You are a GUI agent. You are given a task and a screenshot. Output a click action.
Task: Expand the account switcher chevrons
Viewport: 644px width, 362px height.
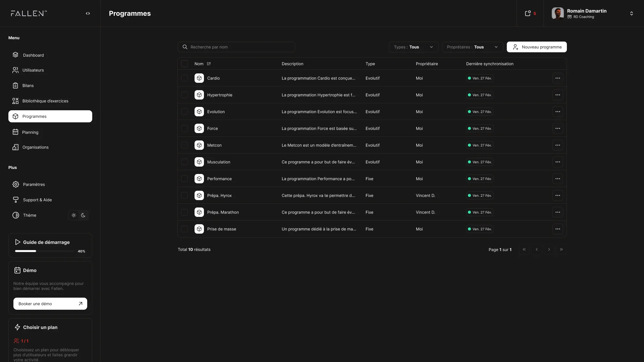(x=631, y=13)
